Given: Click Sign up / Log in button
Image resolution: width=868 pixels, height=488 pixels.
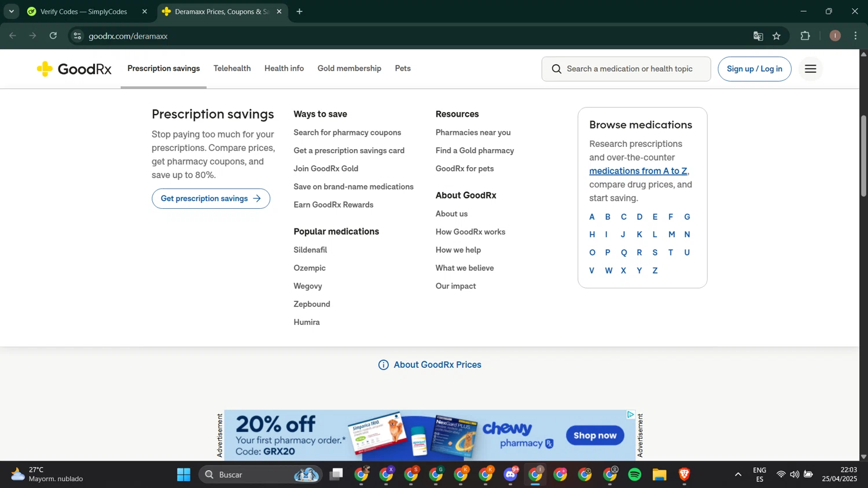Looking at the screenshot, I should [x=755, y=69].
